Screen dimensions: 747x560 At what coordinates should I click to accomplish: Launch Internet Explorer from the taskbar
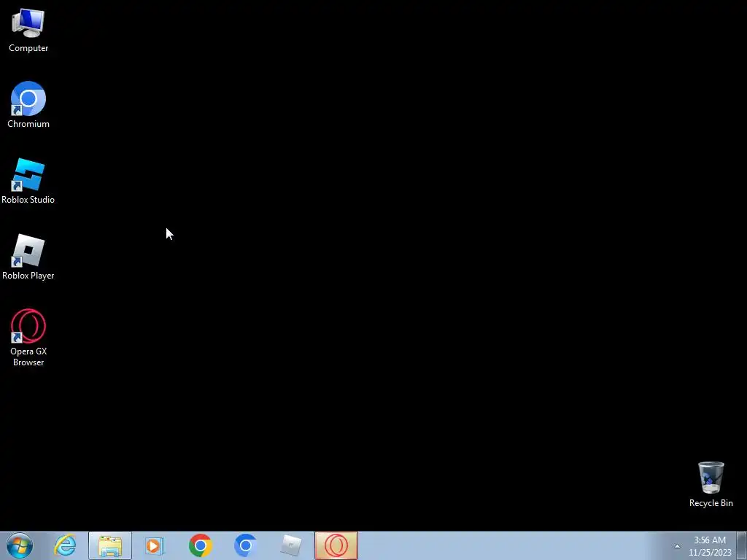[x=65, y=545]
